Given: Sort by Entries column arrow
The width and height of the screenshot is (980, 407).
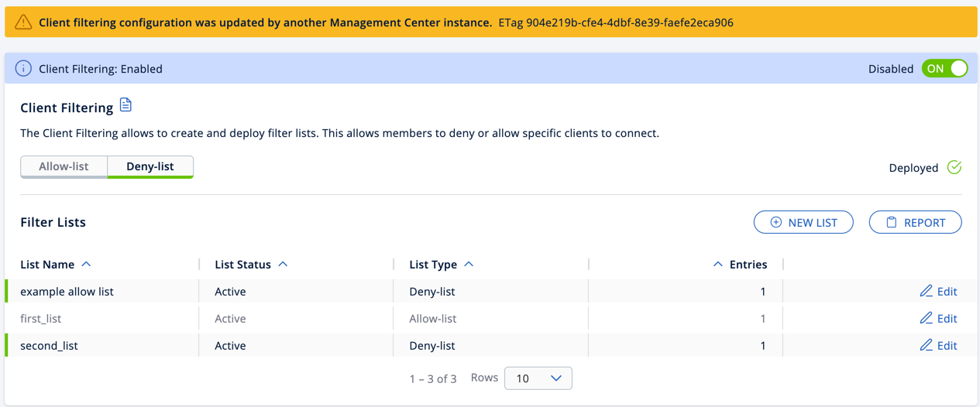Looking at the screenshot, I should [718, 265].
